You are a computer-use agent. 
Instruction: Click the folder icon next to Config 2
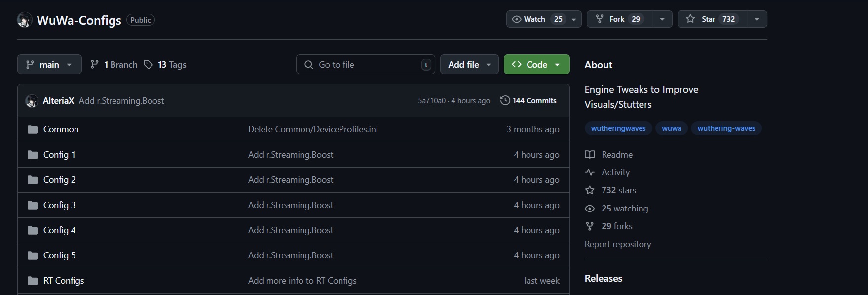pos(33,180)
